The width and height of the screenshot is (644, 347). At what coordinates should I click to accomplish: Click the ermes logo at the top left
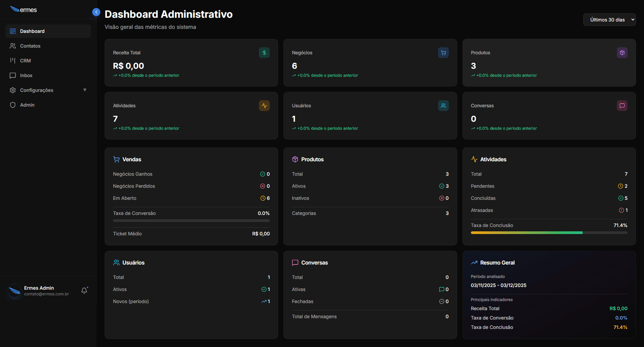tap(23, 9)
